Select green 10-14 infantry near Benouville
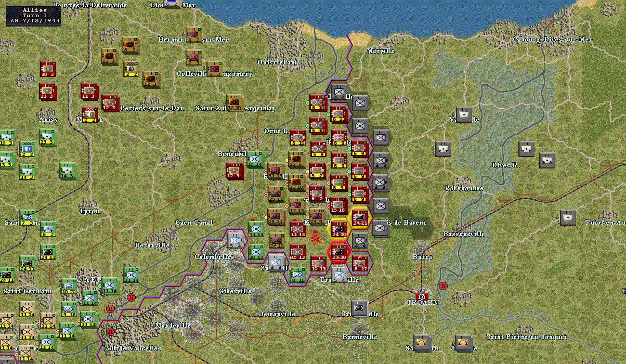The image size is (626, 364). click(x=255, y=160)
